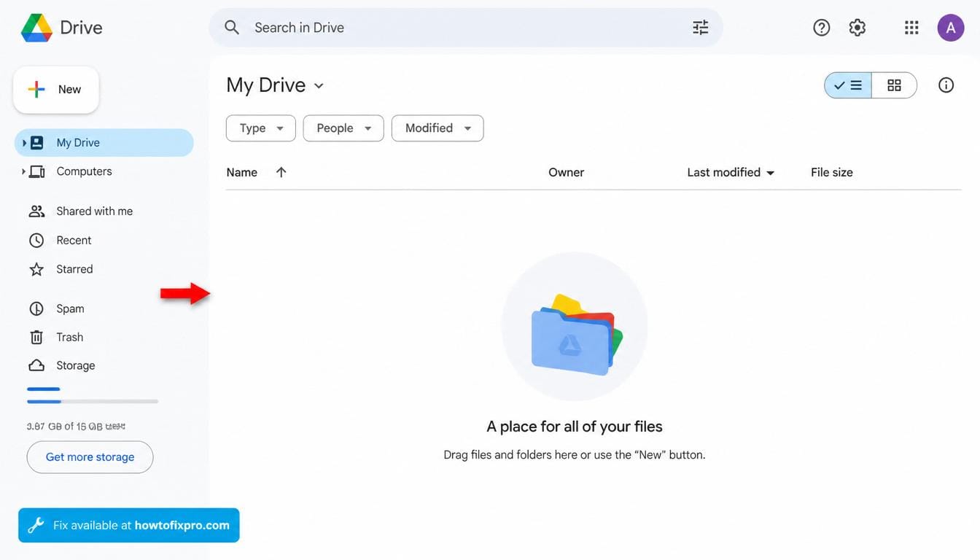Open the Help question mark icon
Image resolution: width=980 pixels, height=560 pixels.
(x=822, y=28)
